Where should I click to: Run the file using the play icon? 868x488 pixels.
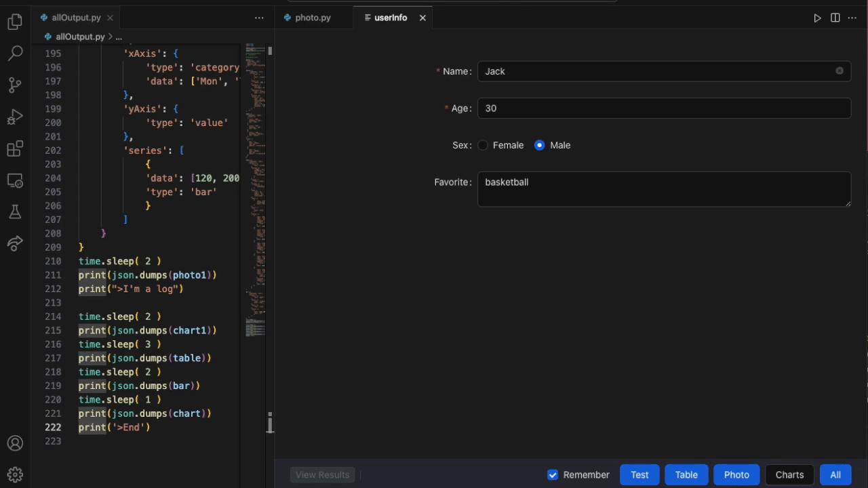(x=817, y=18)
